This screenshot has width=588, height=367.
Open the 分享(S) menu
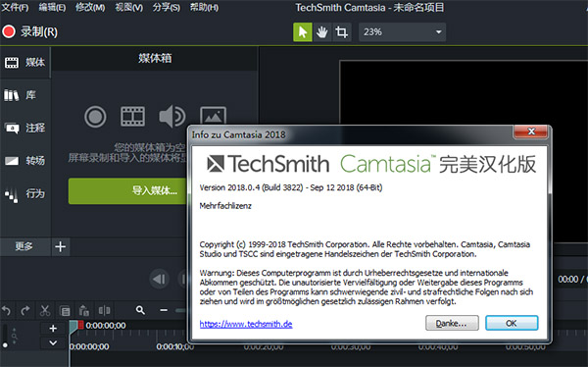167,8
